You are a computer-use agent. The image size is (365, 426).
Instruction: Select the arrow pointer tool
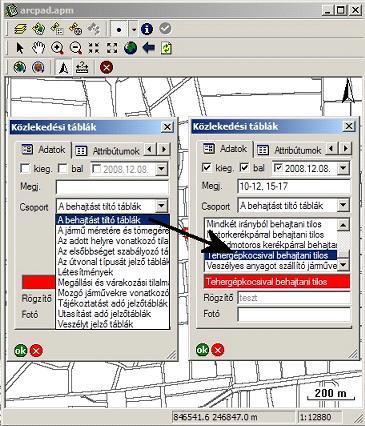click(x=20, y=48)
